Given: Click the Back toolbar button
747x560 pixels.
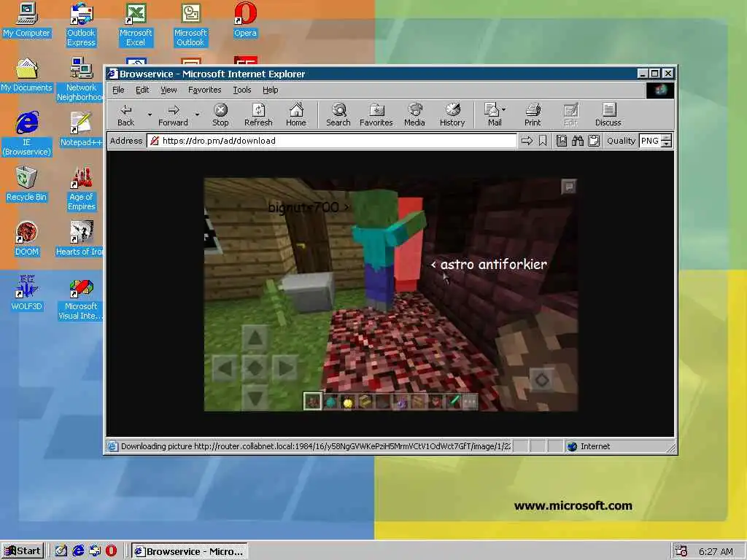Looking at the screenshot, I should (x=125, y=114).
